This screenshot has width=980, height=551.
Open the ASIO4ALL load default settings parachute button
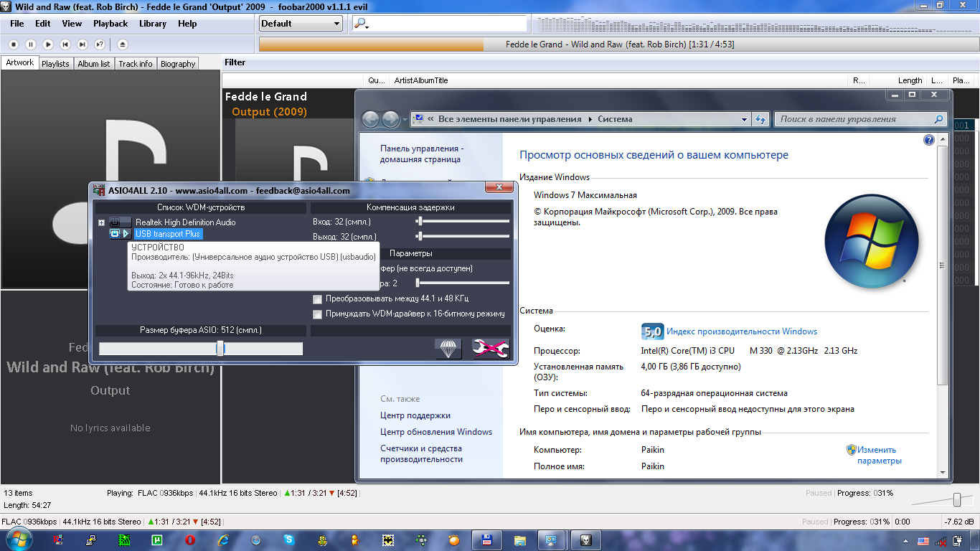coord(448,349)
